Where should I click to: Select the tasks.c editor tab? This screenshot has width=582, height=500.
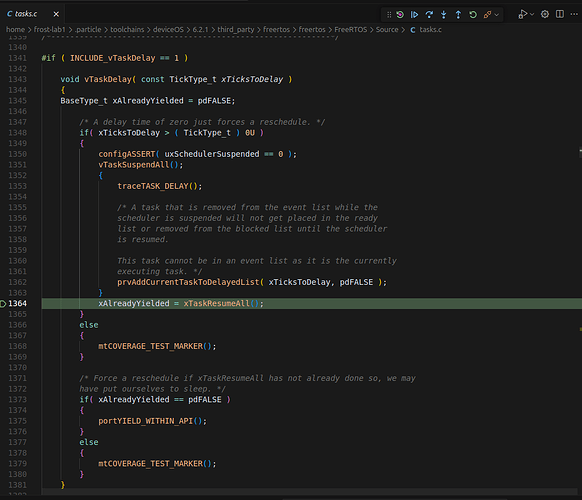pos(33,14)
